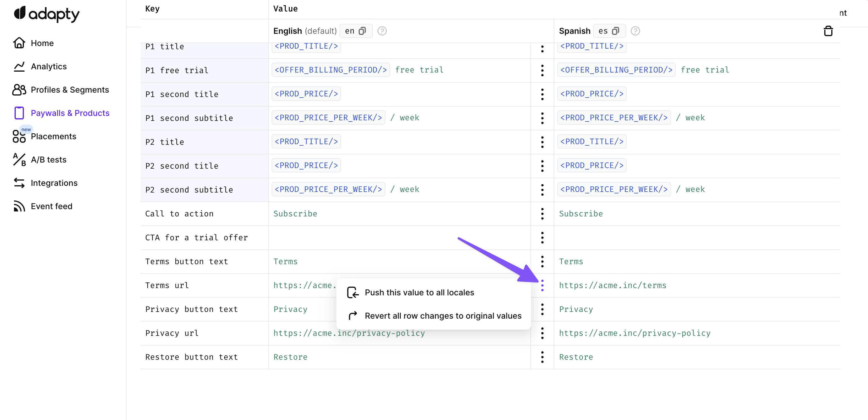Open three-dot menu for Privacy url row
The height and width of the screenshot is (420, 868).
tap(542, 333)
